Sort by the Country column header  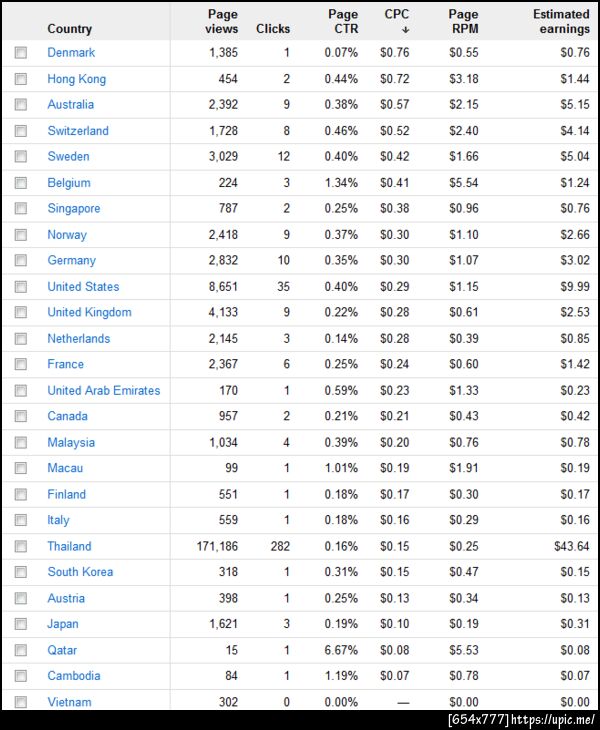(x=69, y=29)
